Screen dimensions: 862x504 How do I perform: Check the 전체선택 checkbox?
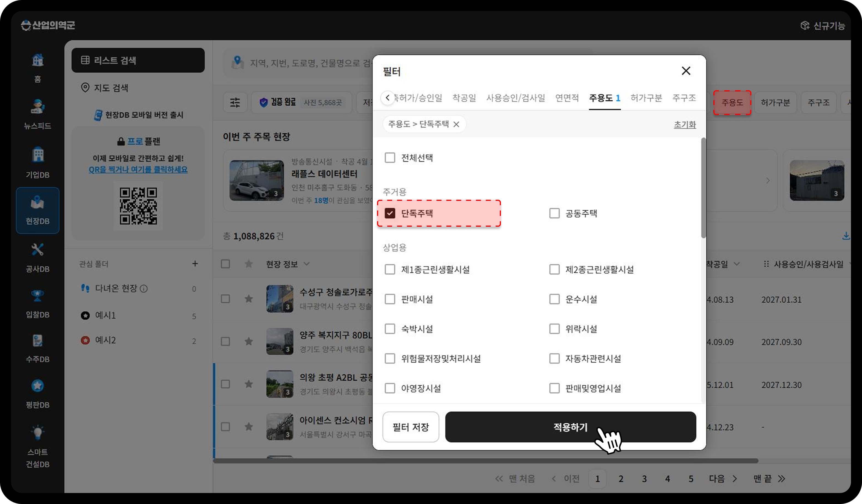[x=390, y=158]
